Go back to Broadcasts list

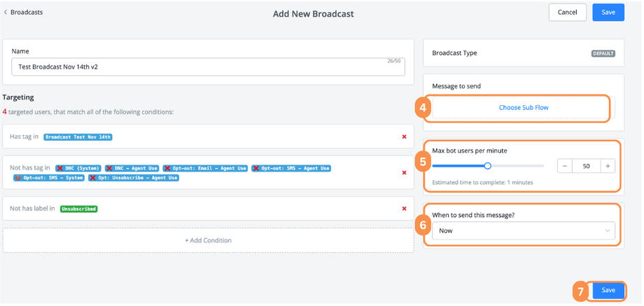[24, 12]
